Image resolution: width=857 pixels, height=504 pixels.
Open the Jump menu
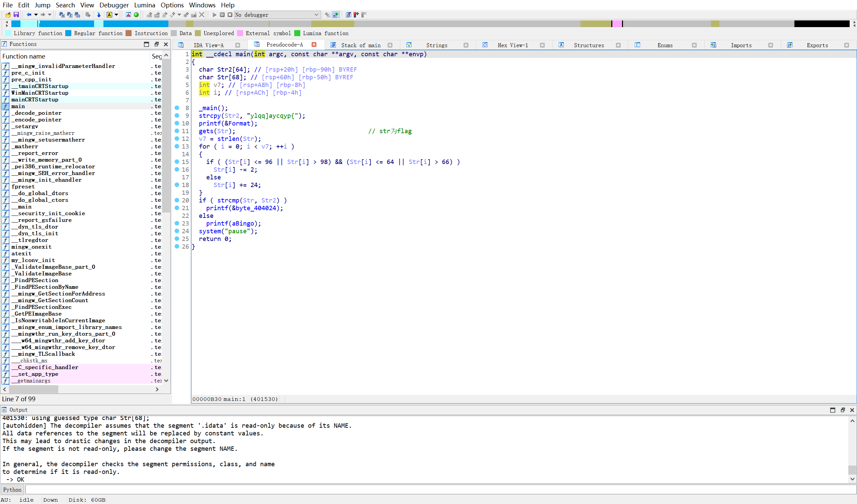[x=43, y=5]
